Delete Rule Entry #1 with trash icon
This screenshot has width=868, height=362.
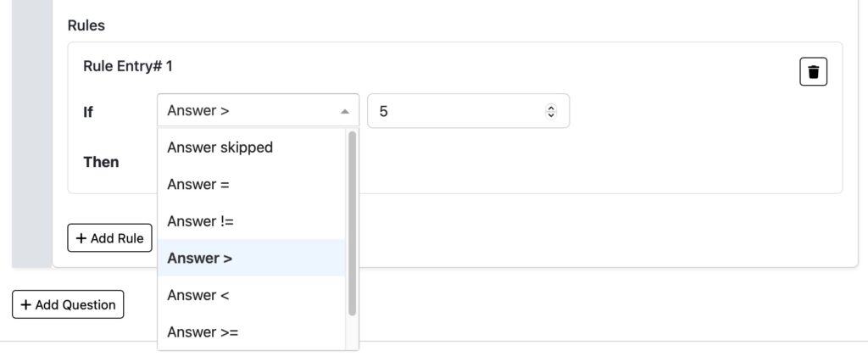tap(813, 71)
